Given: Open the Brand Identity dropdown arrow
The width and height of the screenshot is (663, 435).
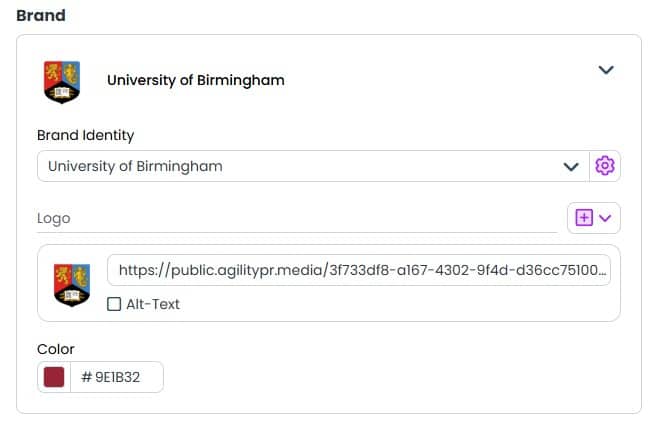Looking at the screenshot, I should click(571, 167).
